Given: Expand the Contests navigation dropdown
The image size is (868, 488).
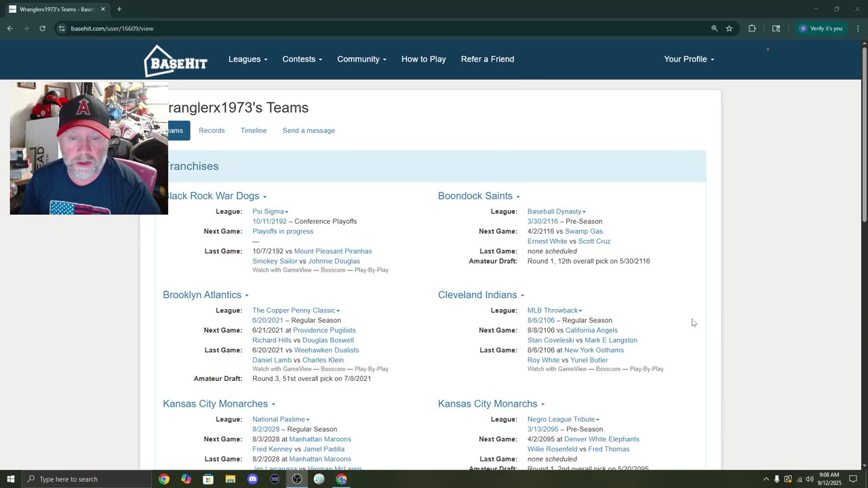Looking at the screenshot, I should click(302, 59).
